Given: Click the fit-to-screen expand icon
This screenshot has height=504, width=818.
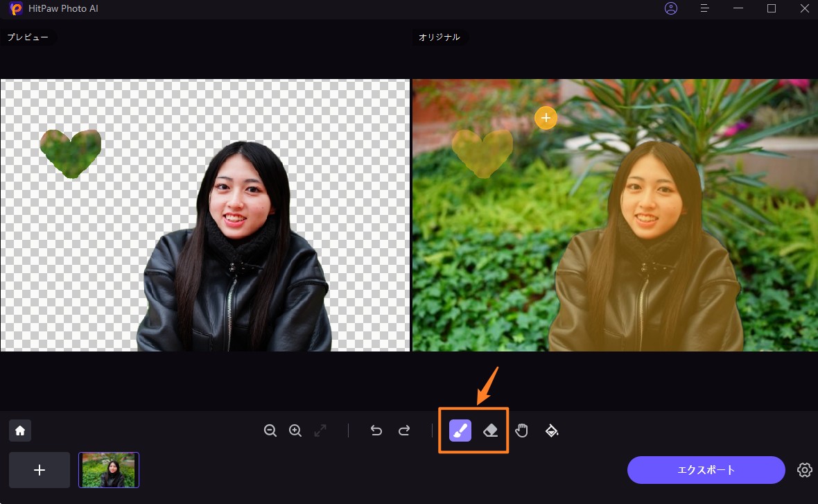Looking at the screenshot, I should tap(320, 431).
